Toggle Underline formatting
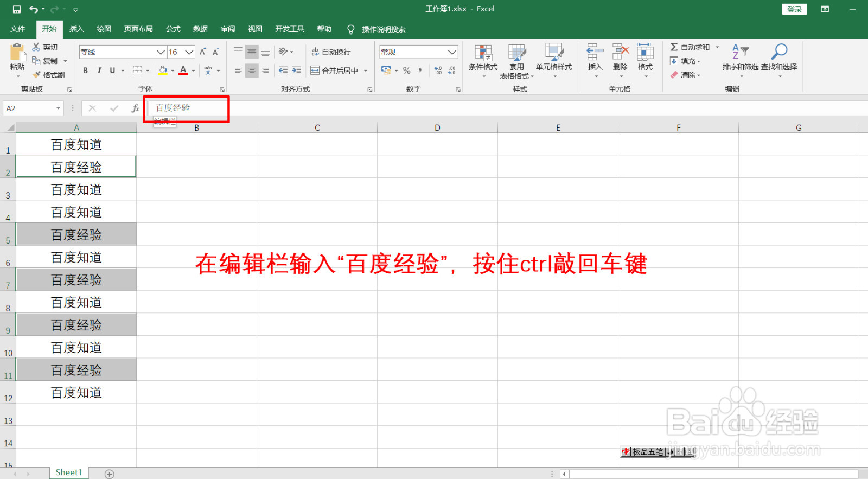The image size is (868, 479). click(112, 71)
